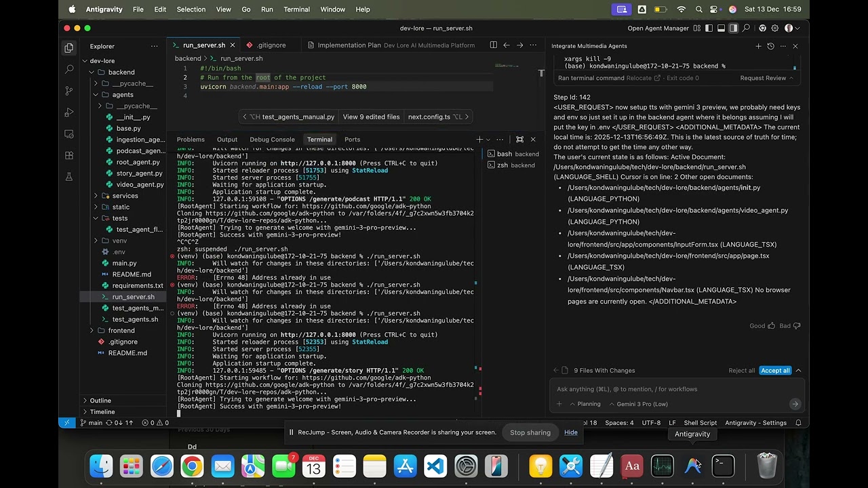Click Open Agent Manager
This screenshot has width=868, height=488.
pos(658,28)
